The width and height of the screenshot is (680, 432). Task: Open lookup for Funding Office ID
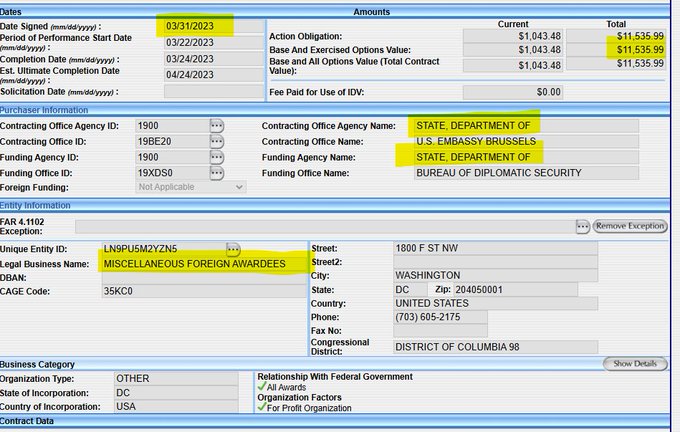217,172
